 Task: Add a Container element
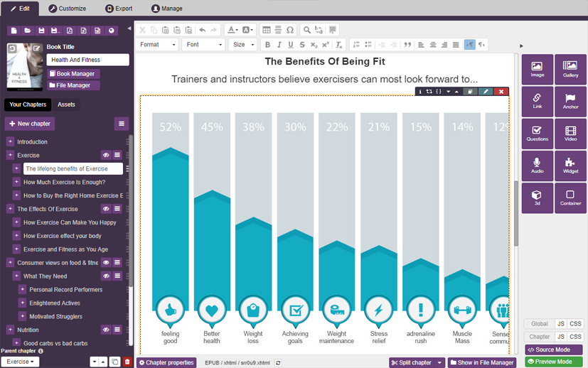[x=570, y=198]
